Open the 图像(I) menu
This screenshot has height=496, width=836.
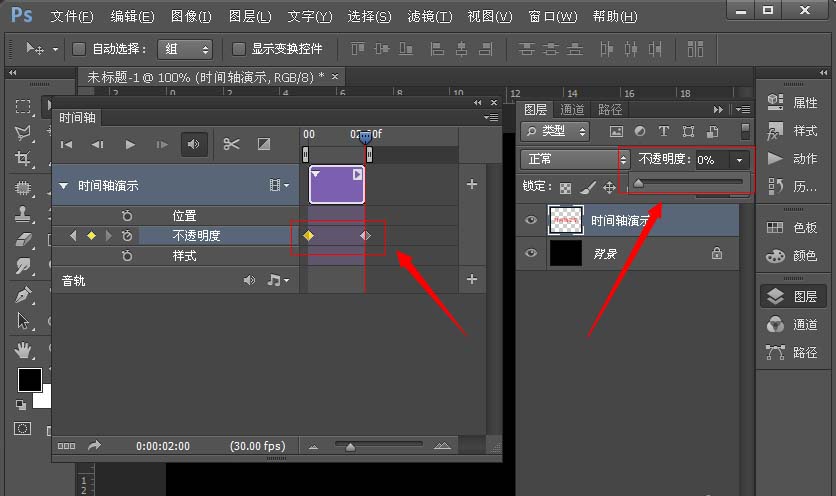191,17
